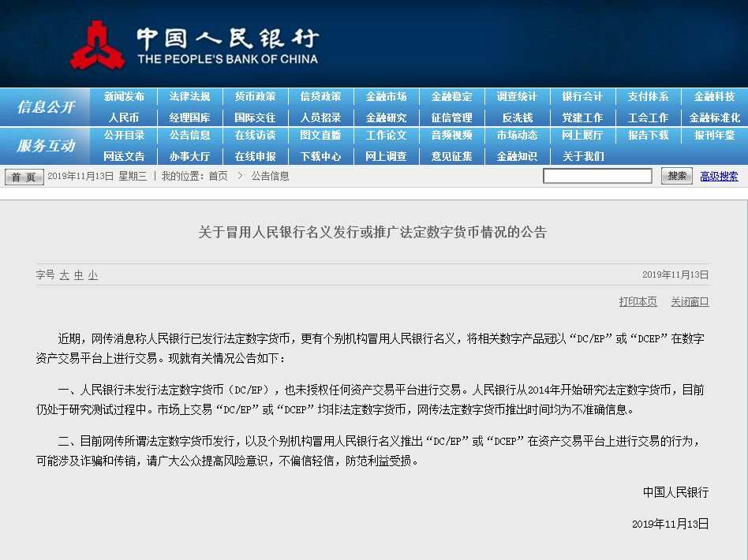Open 金融稳定 menu item
Image resolution: width=748 pixels, height=560 pixels.
452,96
